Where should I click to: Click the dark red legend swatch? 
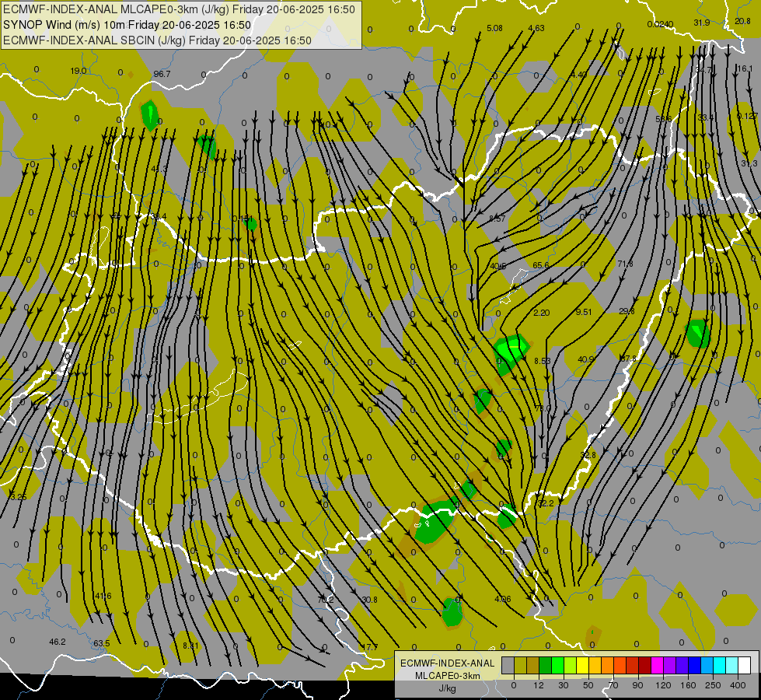pos(644,665)
